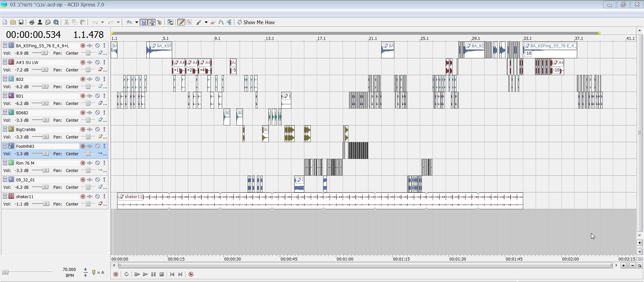The height and width of the screenshot is (282, 644).
Task: Click the project key tuning fork icon
Action: [x=94, y=273]
